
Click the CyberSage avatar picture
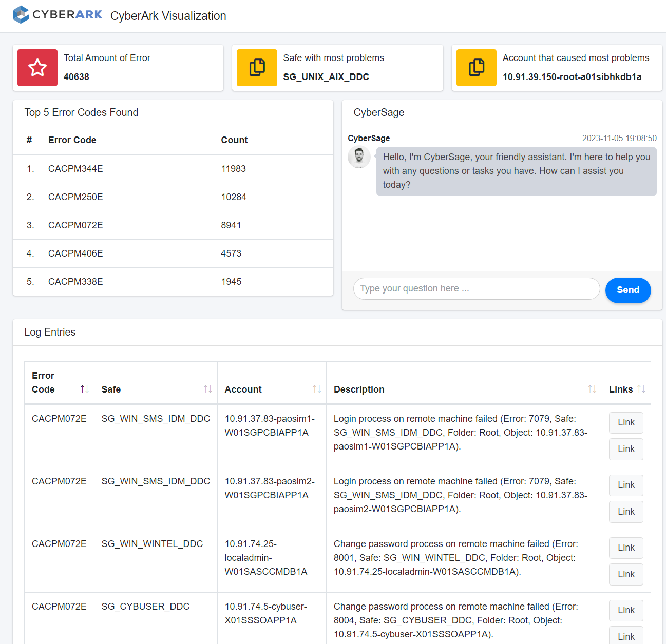pyautogui.click(x=359, y=157)
